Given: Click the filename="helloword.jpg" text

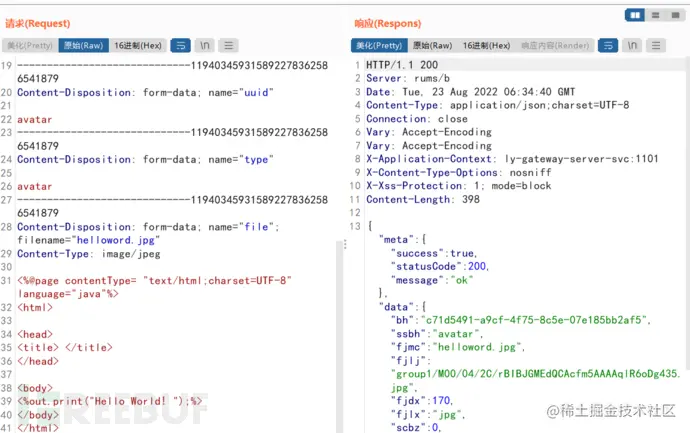Looking at the screenshot, I should click(88, 240).
